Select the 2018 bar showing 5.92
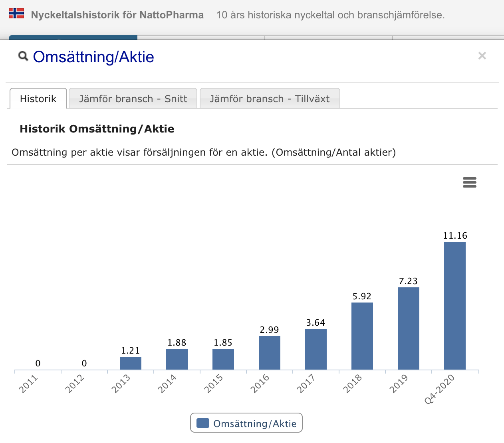504x443 pixels. [x=362, y=336]
